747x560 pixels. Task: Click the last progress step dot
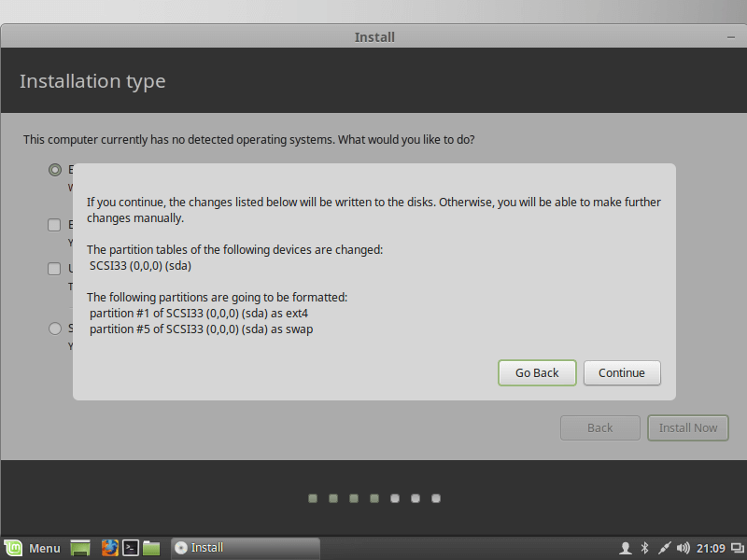[436, 498]
